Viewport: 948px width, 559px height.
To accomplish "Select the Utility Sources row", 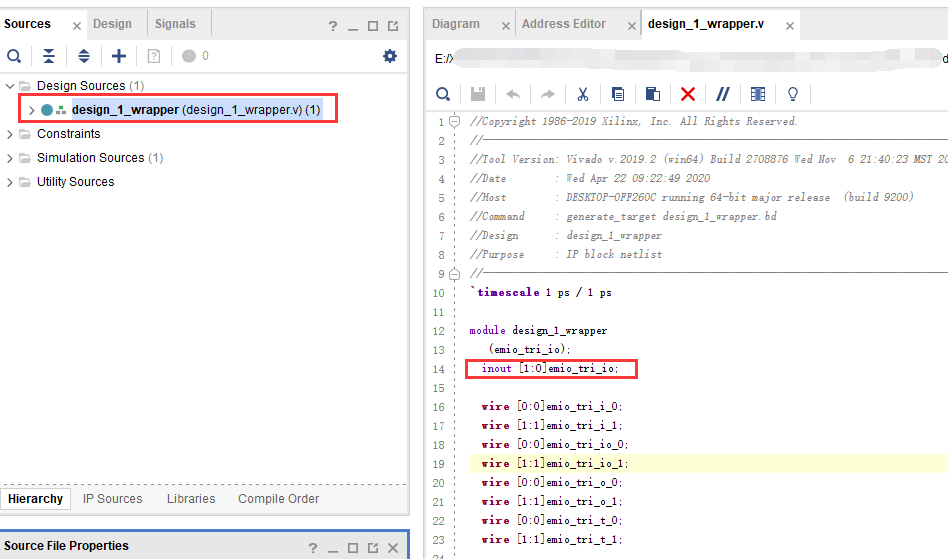I will click(x=76, y=182).
